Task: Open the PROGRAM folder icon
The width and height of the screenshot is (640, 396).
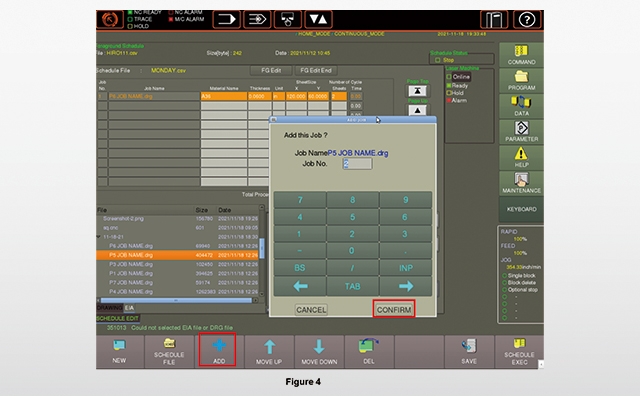Action: pyautogui.click(x=521, y=77)
